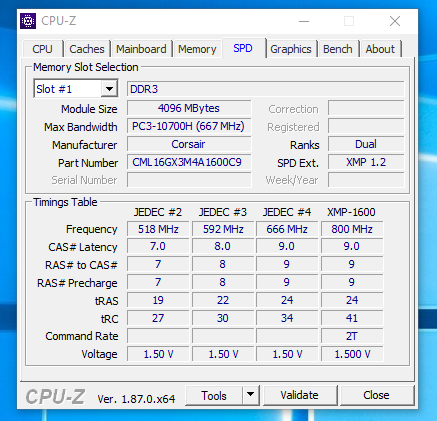Minimize the CPU-Z window

coord(304,21)
